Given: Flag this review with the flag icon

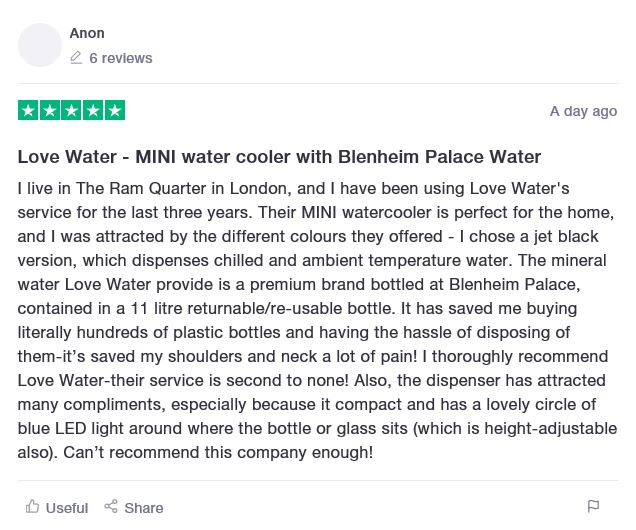Looking at the screenshot, I should 593,507.
